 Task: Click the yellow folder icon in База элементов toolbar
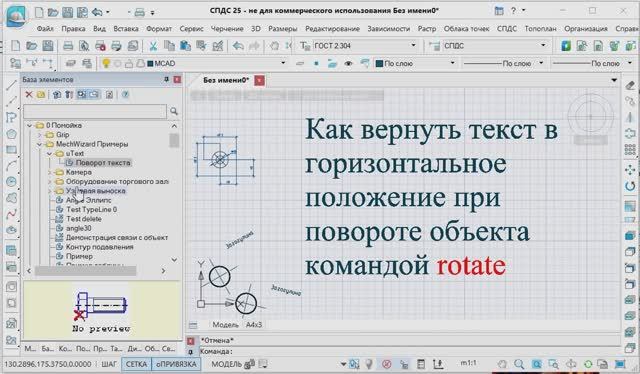click(41, 95)
